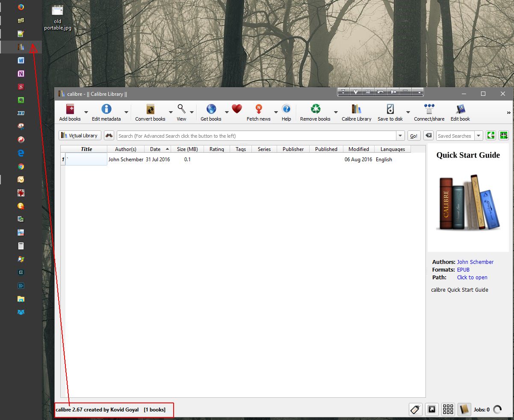
Task: Open Edit metadata from the toolbar
Action: [x=106, y=109]
